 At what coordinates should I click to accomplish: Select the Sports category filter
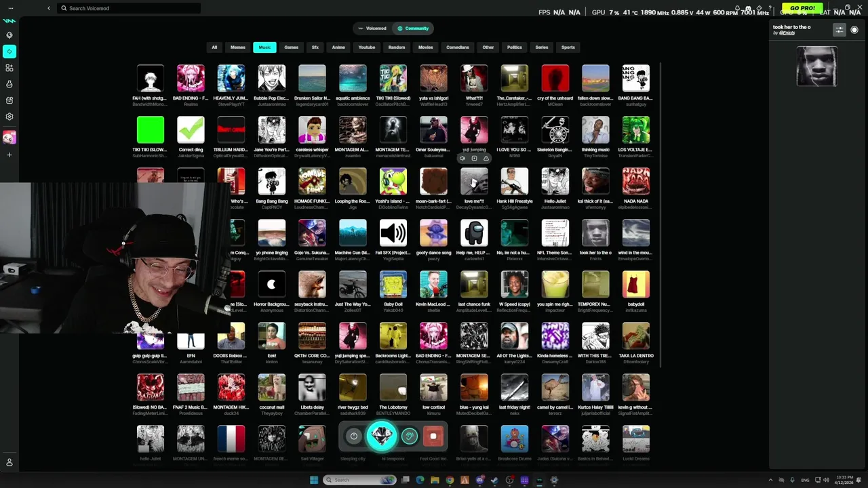568,47
